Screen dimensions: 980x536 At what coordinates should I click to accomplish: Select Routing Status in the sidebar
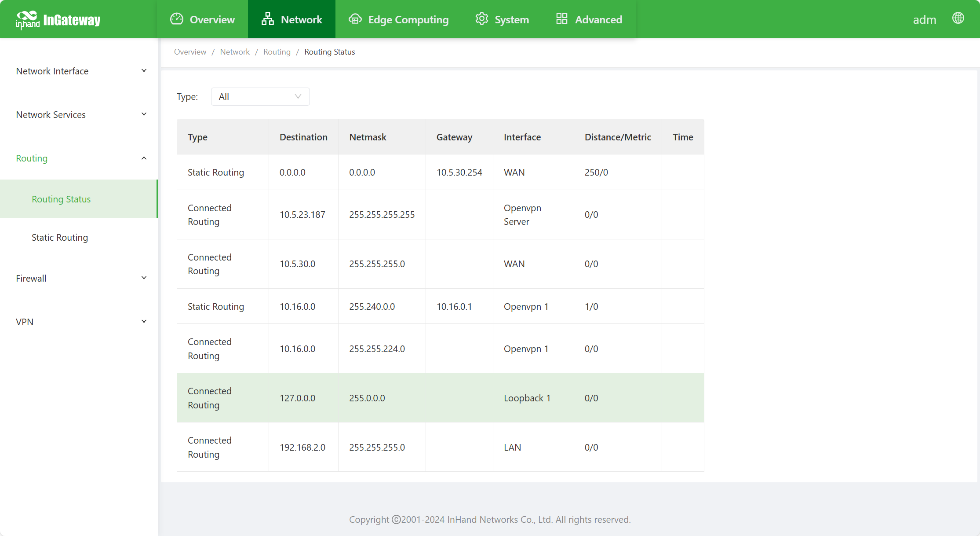[x=61, y=199]
